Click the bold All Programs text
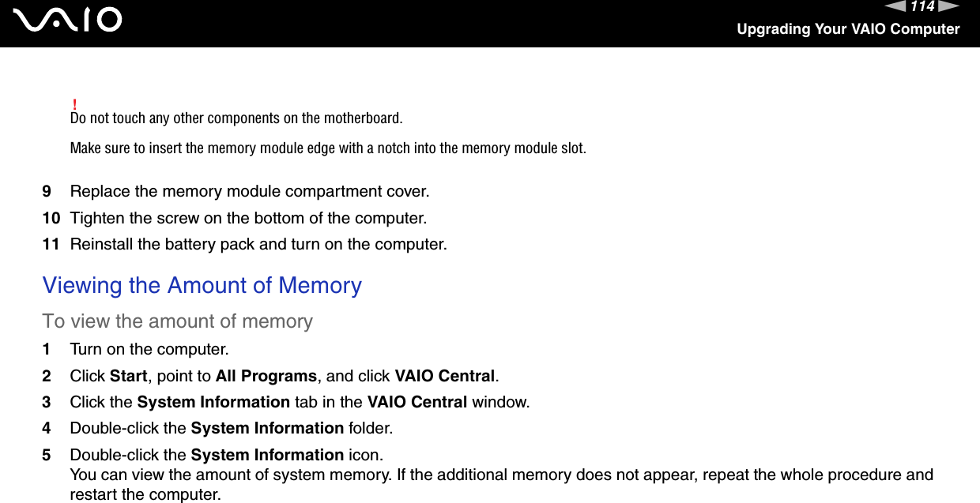 266,375
